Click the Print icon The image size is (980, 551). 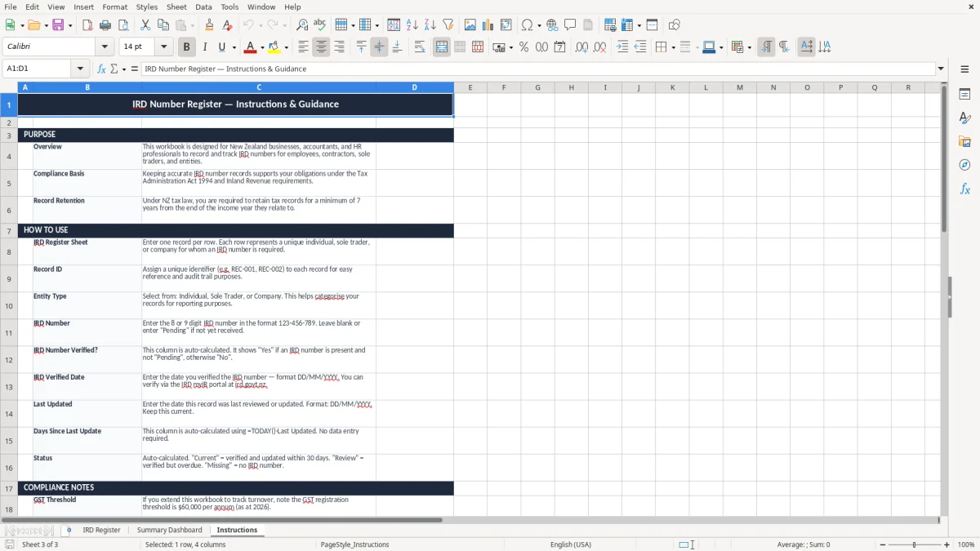[105, 25]
